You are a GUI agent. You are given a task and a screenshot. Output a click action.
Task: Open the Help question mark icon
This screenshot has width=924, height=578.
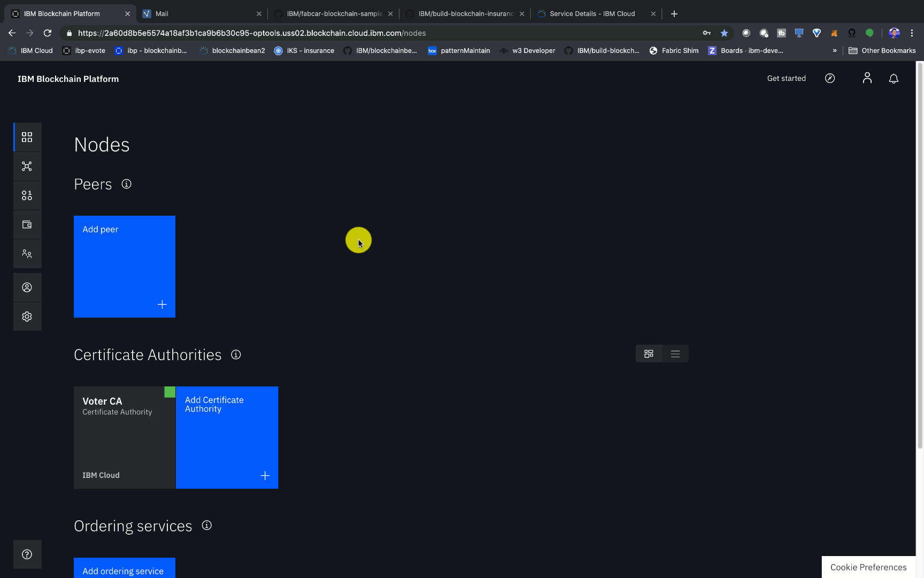[x=27, y=554]
